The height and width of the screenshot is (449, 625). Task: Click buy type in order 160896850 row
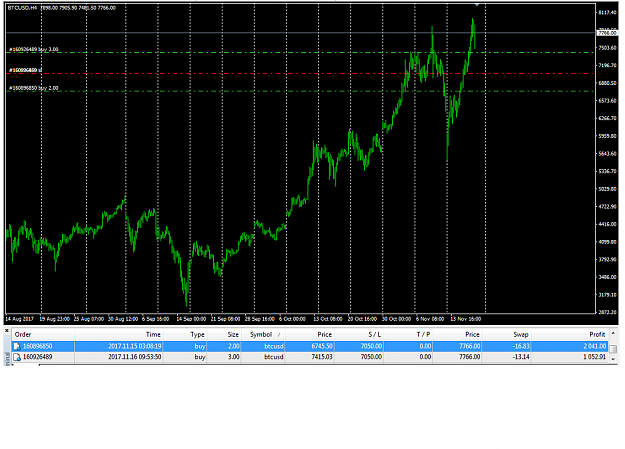(x=200, y=346)
